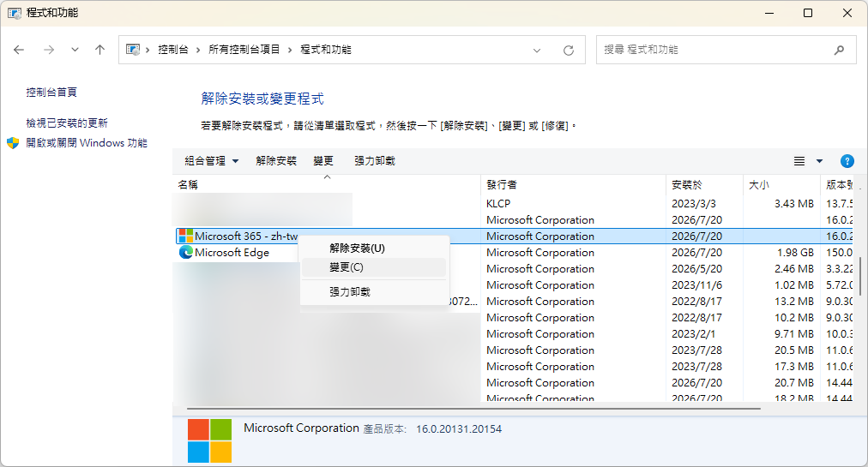Click the 2023/3/3 install date cell

[x=694, y=204]
